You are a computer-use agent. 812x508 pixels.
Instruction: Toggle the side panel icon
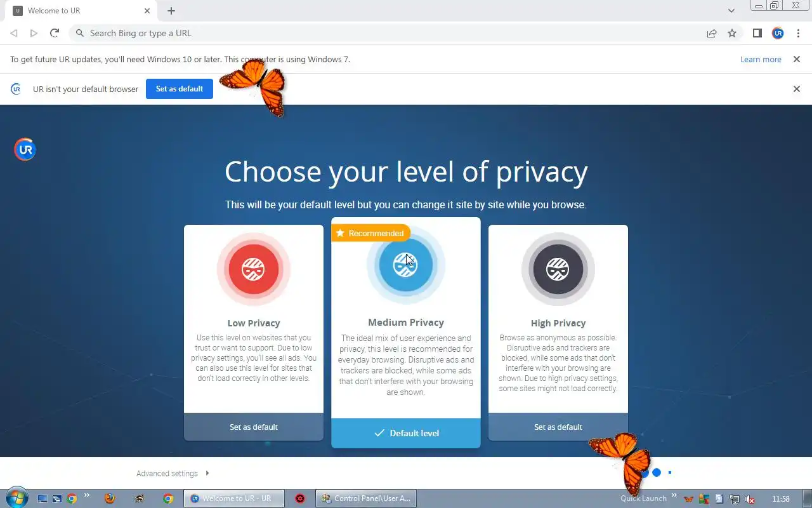coord(757,33)
